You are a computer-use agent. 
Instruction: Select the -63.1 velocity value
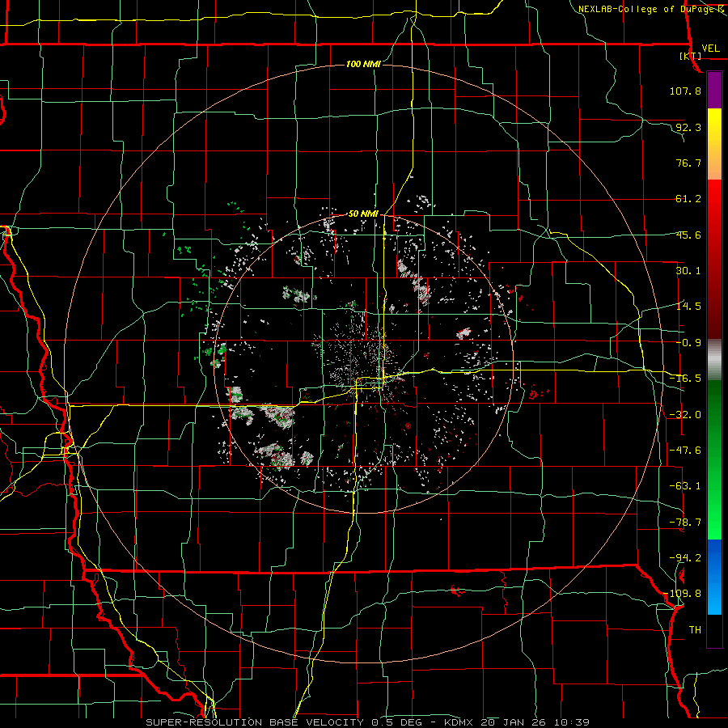[685, 486]
